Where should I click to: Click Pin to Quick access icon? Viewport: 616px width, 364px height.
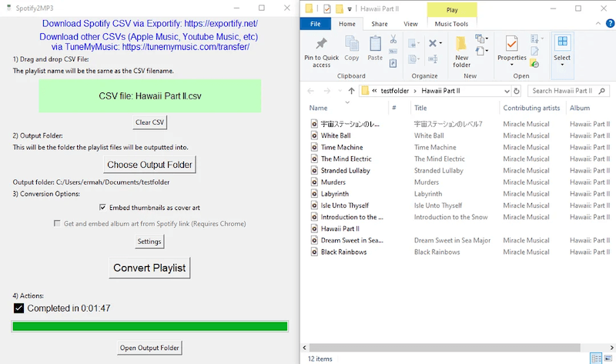click(x=321, y=44)
